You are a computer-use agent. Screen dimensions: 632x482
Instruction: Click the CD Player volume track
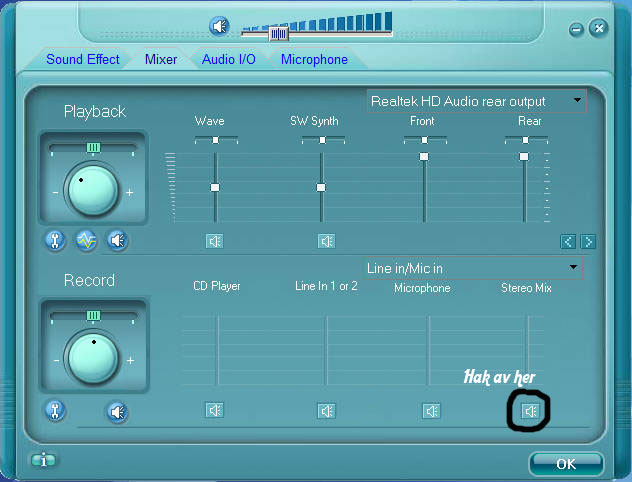pos(218,350)
